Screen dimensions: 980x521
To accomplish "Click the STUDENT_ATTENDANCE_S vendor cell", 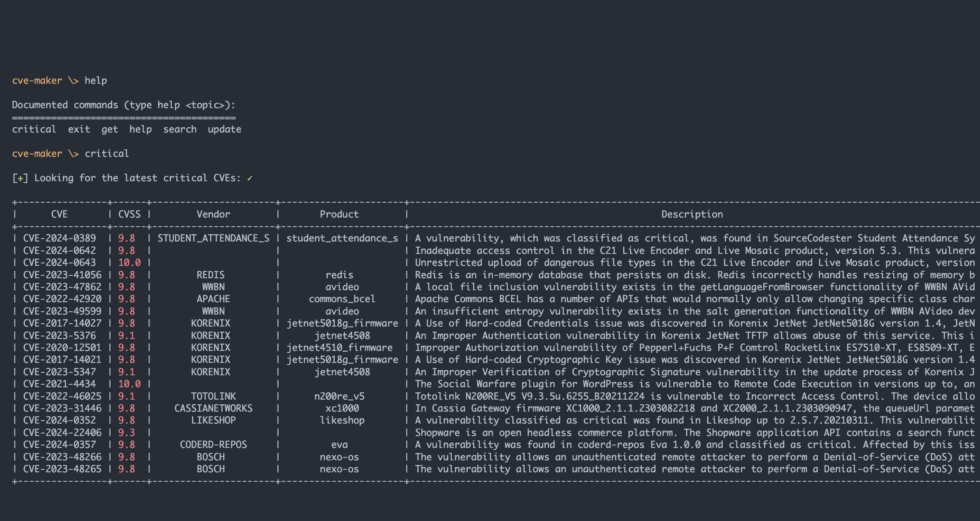I will tap(213, 238).
